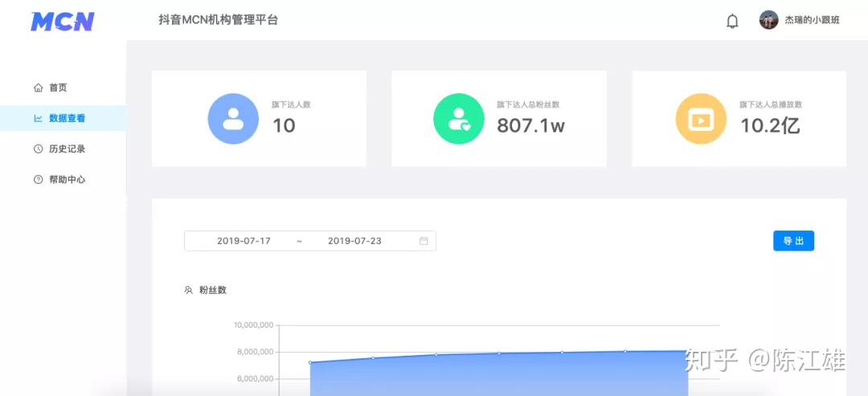Click the 旗下达人总播放数 label
868x396 pixels.
tap(771, 104)
